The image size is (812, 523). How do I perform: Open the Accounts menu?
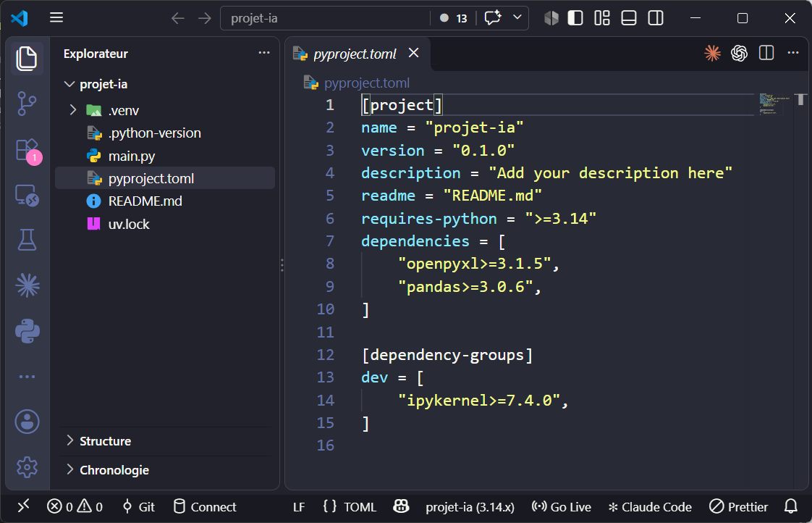click(27, 422)
